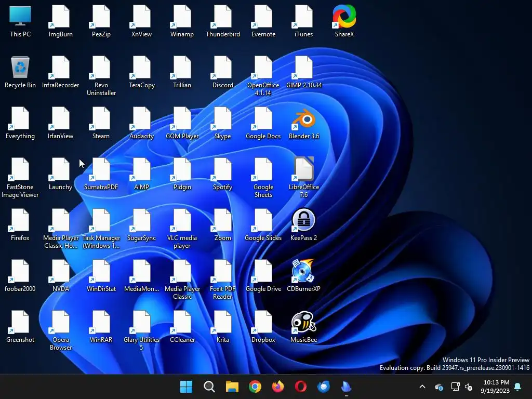The image size is (532, 399).
Task: Select the GIMP 2.10.34 shortcut
Action: (303, 72)
